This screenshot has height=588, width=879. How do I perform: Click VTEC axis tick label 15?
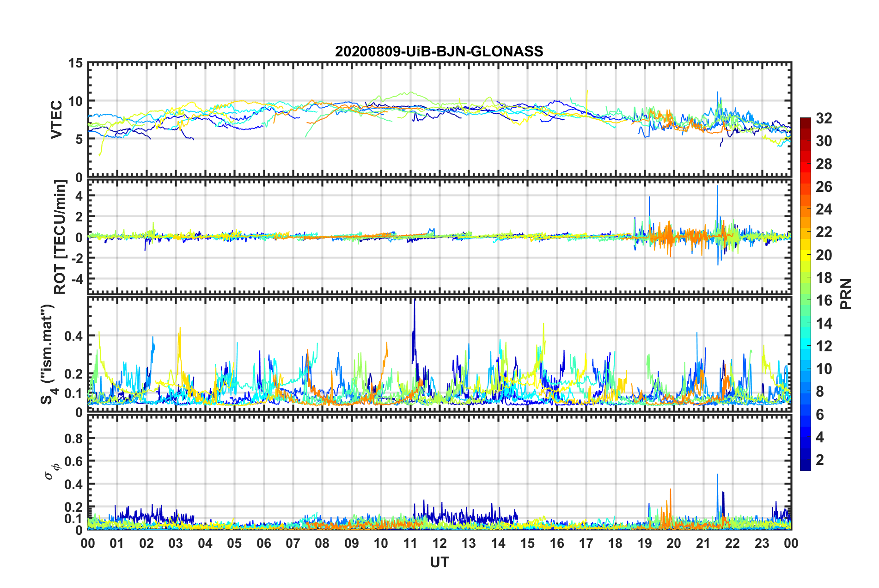click(x=75, y=63)
